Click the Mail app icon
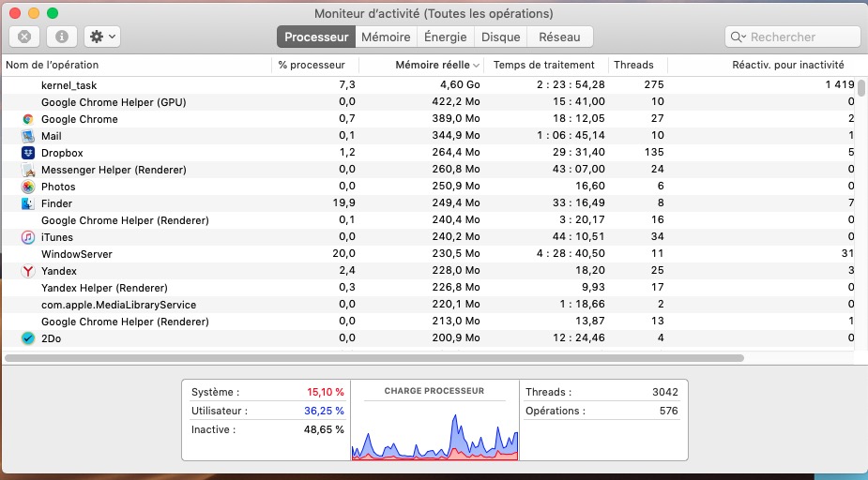Viewport: 868px width, 480px height. (27, 136)
